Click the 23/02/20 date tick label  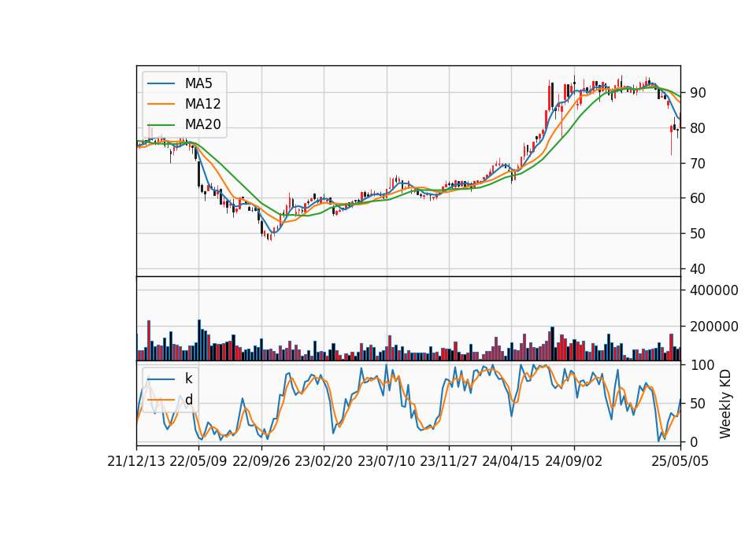point(324,461)
